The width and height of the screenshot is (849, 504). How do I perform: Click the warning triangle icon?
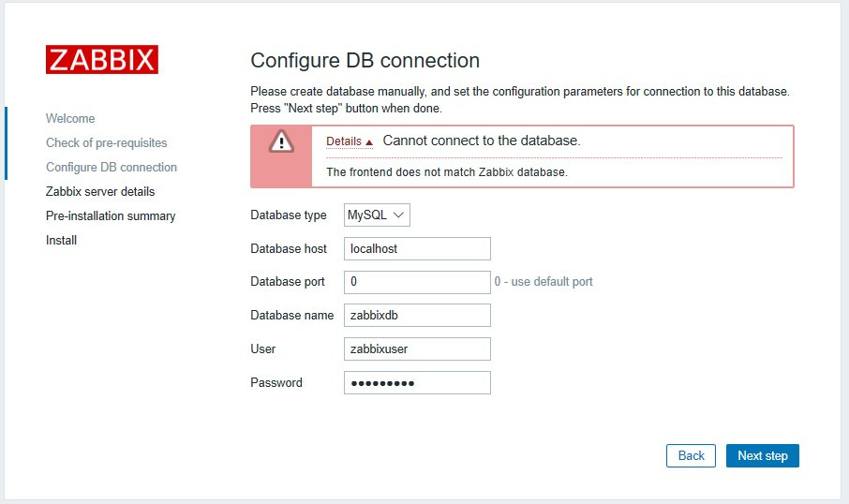pos(281,141)
